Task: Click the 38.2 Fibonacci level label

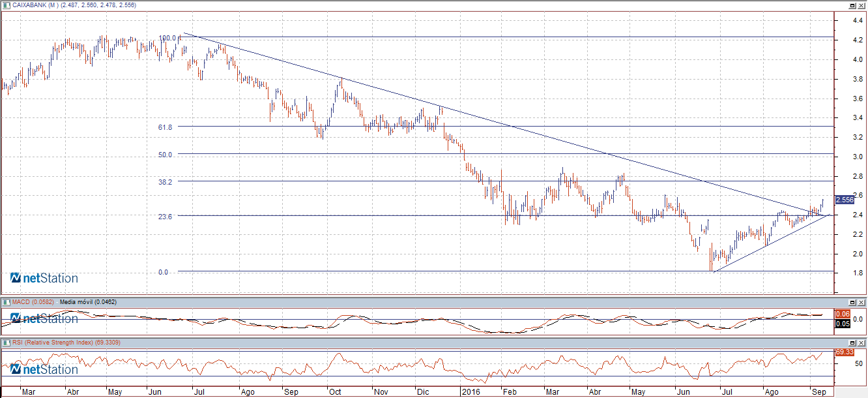Action: coord(165,182)
